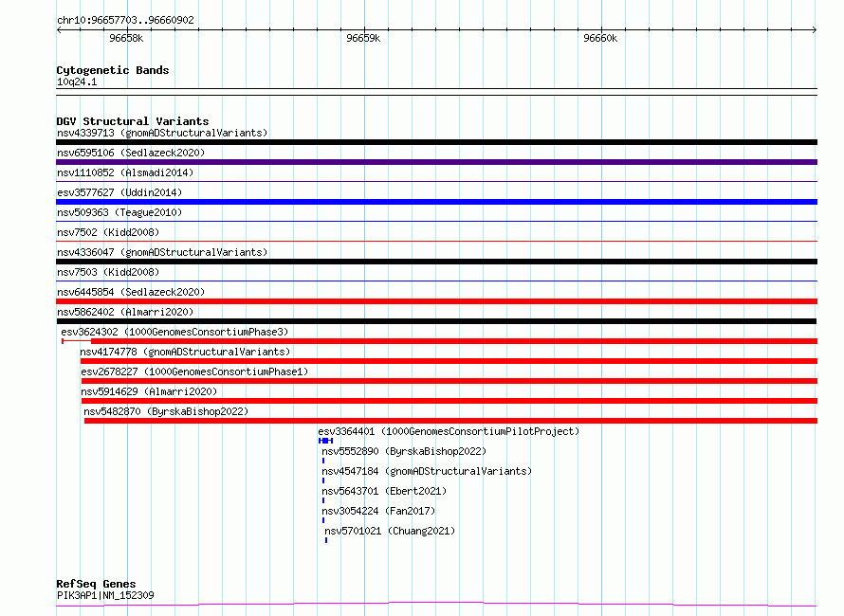This screenshot has height=616, width=844.
Task: Select nsv5701021 (Chuang2021) label
Action: pos(390,531)
